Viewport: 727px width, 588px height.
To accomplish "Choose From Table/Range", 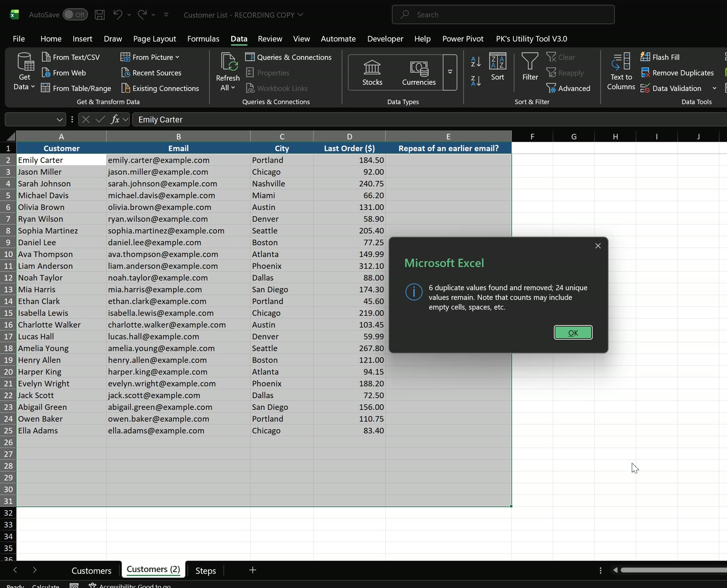I will [x=76, y=88].
